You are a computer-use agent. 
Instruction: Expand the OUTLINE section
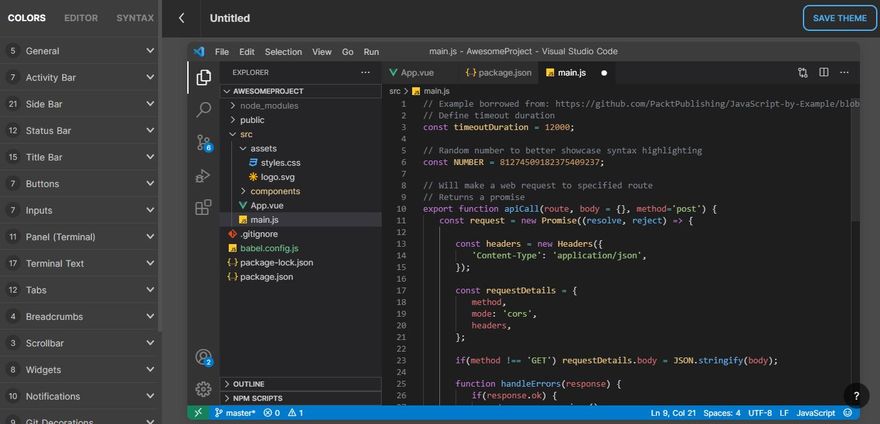[250, 383]
